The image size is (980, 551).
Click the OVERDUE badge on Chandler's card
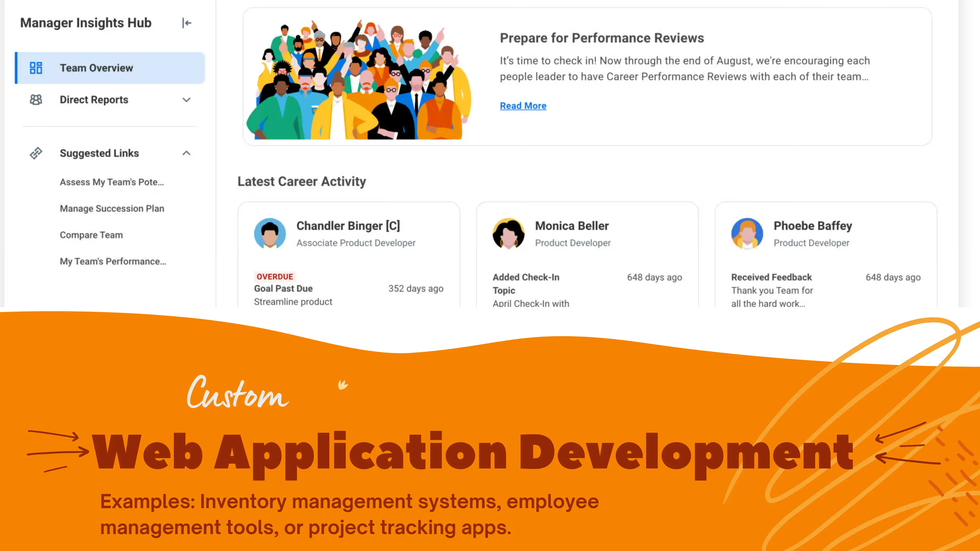tap(275, 276)
